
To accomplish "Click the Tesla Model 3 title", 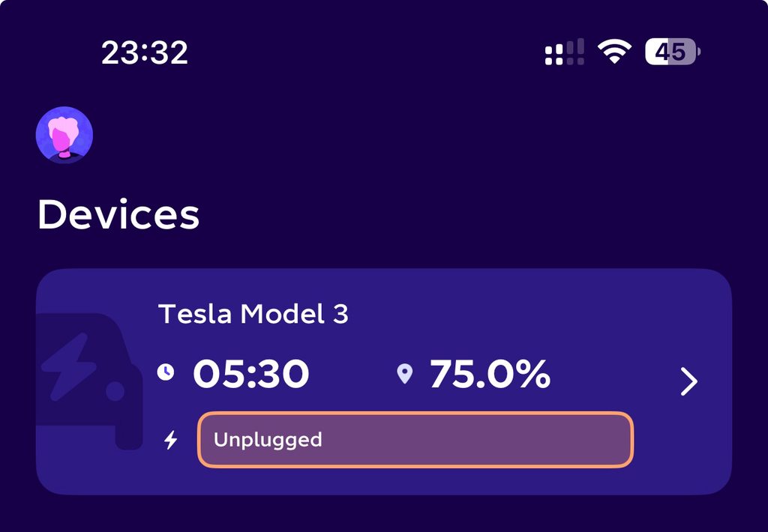I will coord(253,314).
